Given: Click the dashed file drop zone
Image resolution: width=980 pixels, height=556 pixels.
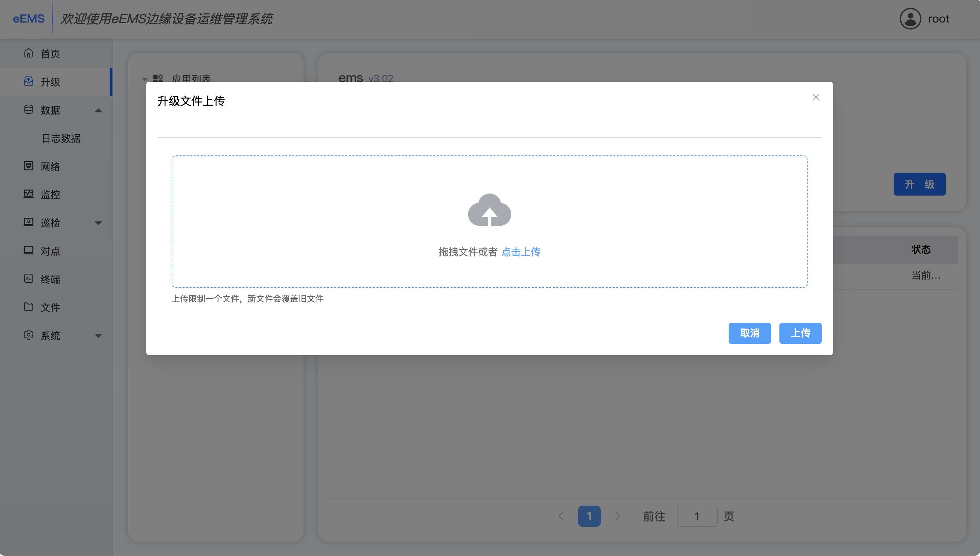Looking at the screenshot, I should coord(489,222).
